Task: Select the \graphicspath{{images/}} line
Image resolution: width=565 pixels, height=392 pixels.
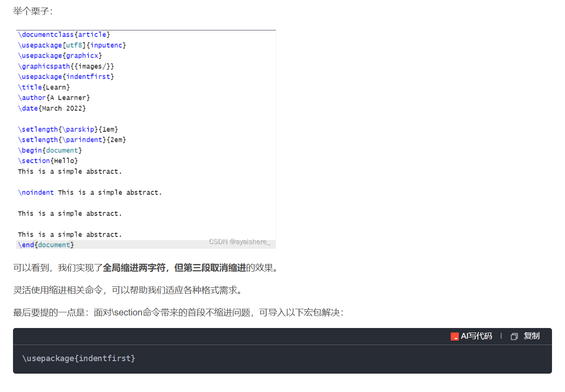Action: (x=65, y=66)
